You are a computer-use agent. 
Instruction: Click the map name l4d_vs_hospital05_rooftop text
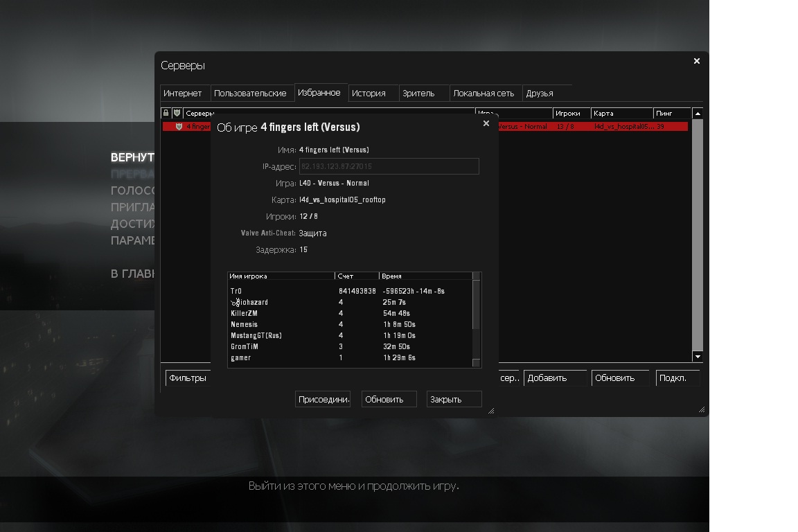[342, 199]
